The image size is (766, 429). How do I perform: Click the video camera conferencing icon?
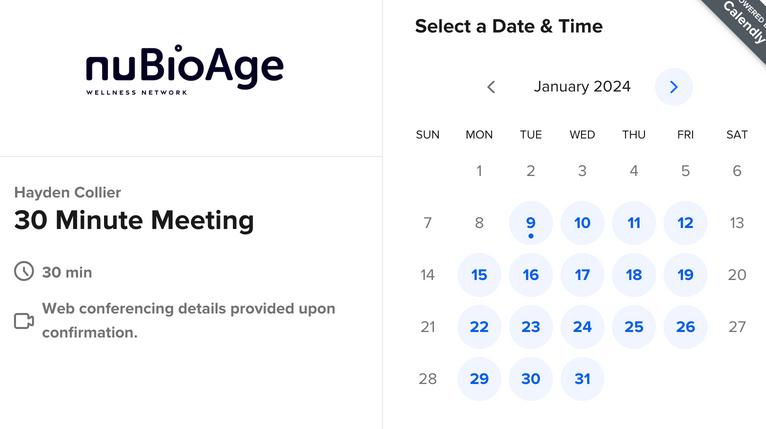click(x=24, y=321)
